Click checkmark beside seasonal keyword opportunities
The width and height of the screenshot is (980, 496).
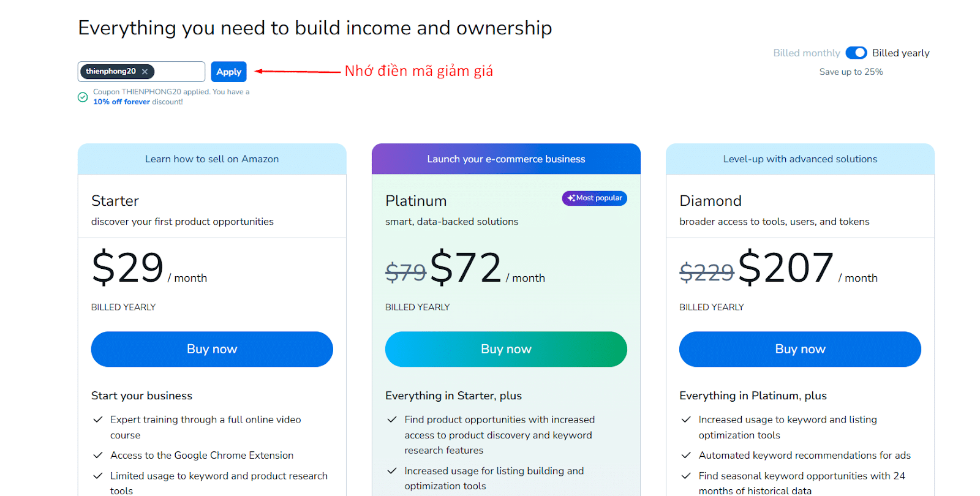pyautogui.click(x=686, y=476)
